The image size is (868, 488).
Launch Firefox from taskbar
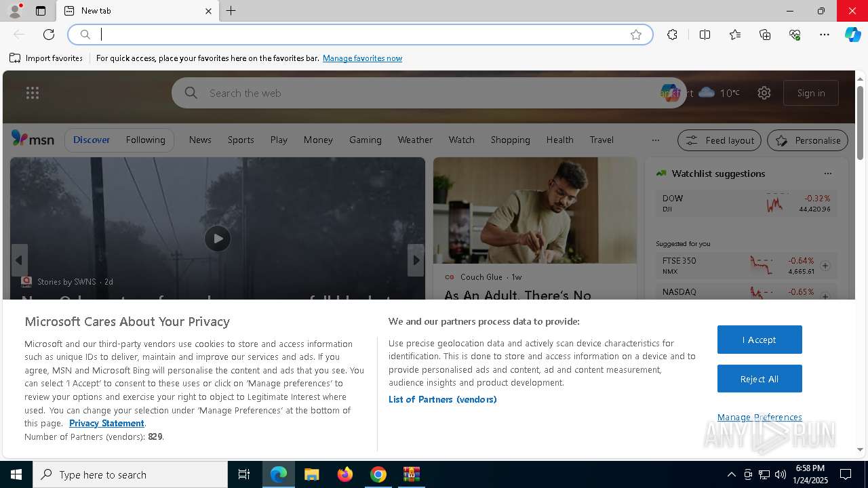345,474
